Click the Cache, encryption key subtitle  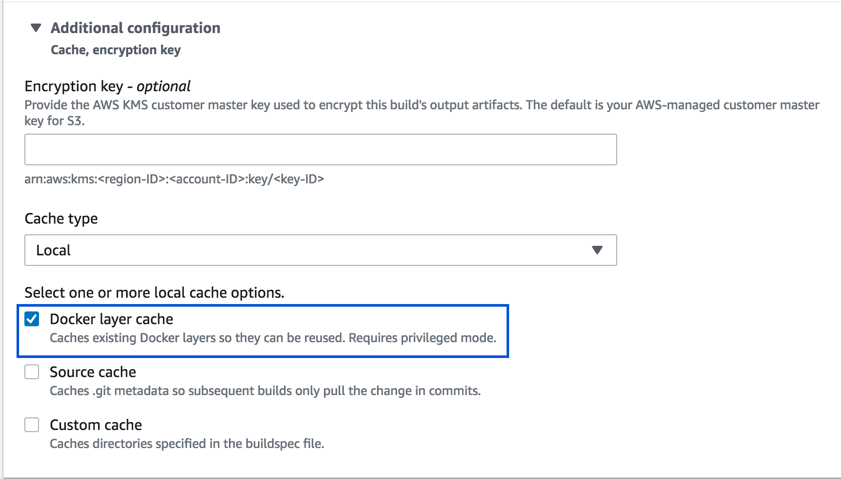115,49
